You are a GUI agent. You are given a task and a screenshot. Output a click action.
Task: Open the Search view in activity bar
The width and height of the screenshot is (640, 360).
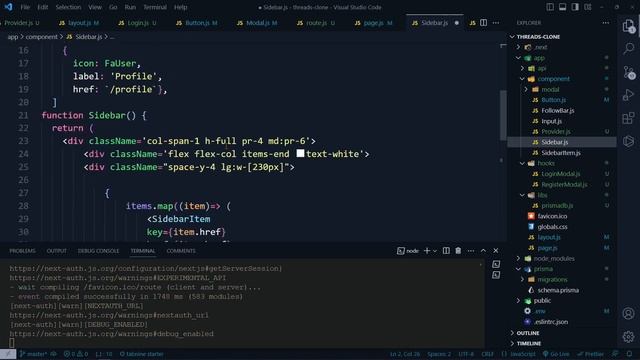(x=629, y=49)
